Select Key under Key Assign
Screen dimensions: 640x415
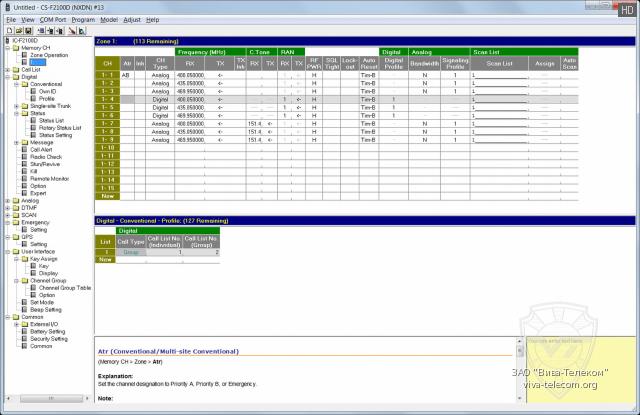[x=44, y=266]
